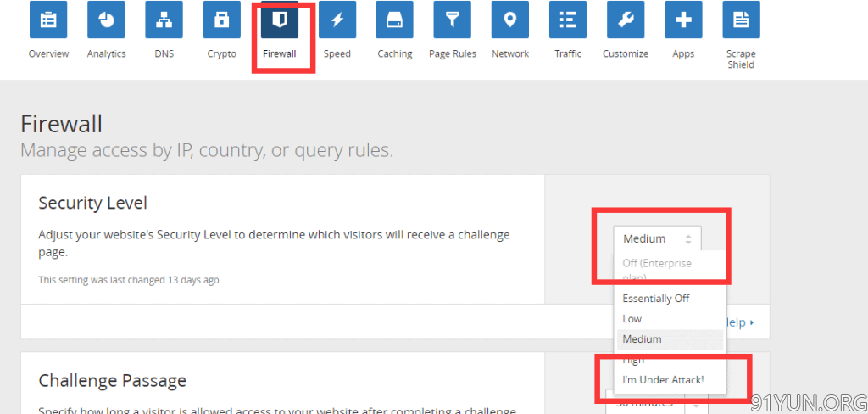Click the Challenge Passage heading
Viewport: 868px width, 414px height.
pos(113,381)
